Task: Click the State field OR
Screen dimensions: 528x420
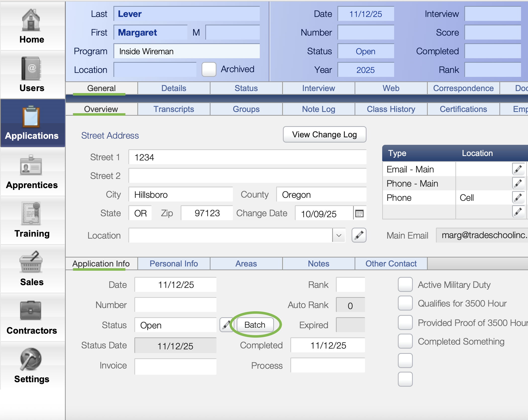Action: 140,213
